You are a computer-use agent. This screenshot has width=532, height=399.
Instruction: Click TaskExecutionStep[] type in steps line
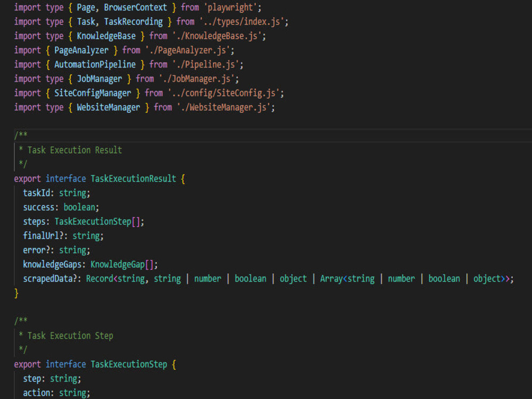(x=97, y=221)
